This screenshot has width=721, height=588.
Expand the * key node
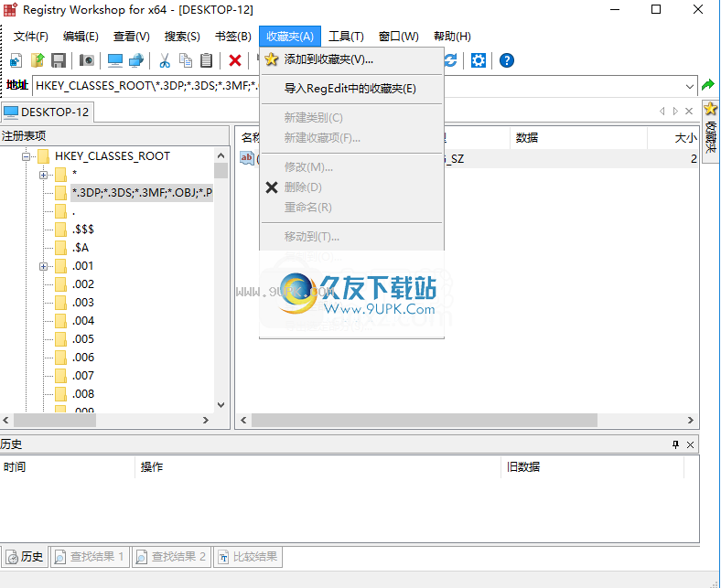click(x=43, y=176)
